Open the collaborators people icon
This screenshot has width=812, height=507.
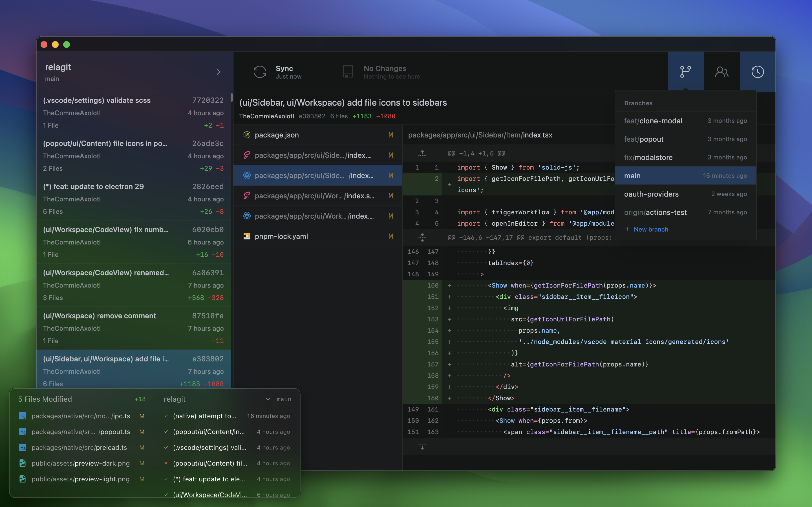tap(721, 72)
